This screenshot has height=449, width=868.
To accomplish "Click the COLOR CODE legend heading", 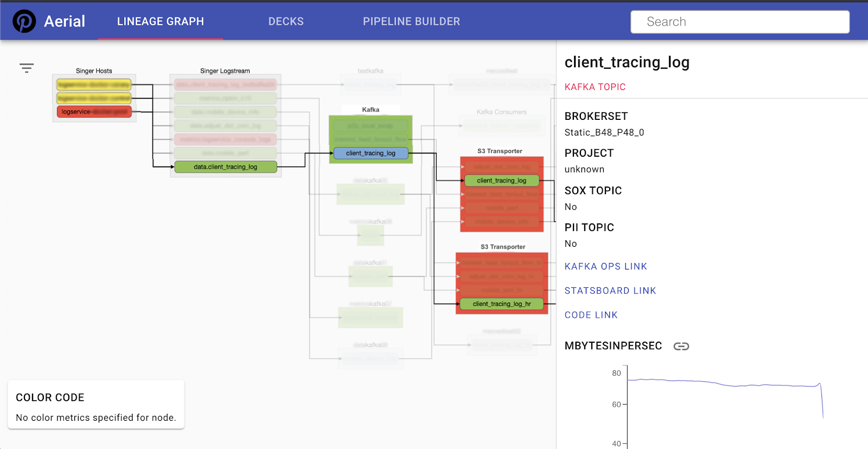I will tap(50, 397).
